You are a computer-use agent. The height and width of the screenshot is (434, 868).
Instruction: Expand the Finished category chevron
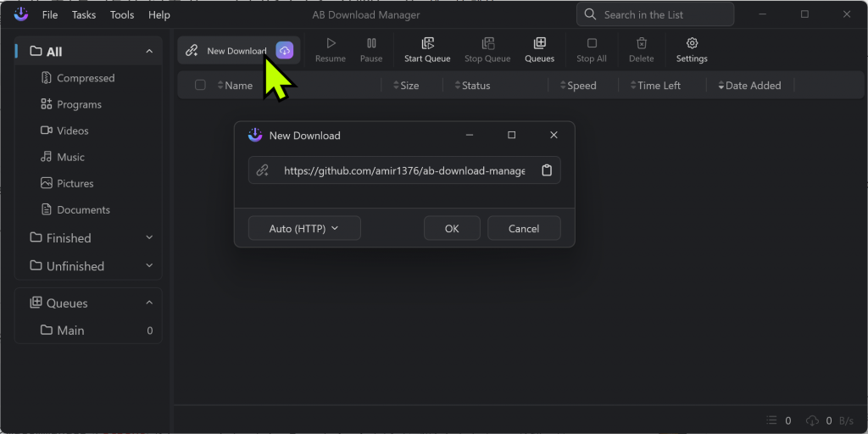pos(149,237)
